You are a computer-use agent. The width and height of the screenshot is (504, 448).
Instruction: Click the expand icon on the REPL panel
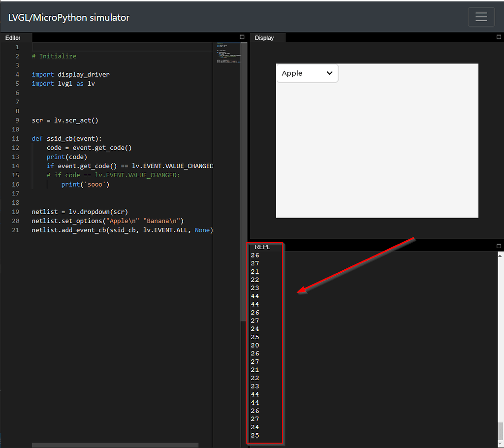(x=498, y=245)
